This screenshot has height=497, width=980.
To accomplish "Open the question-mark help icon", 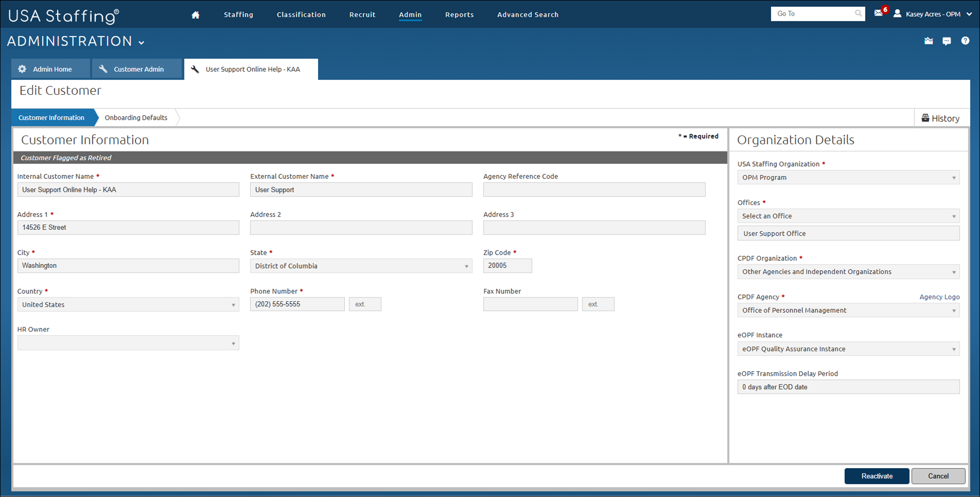I will pyautogui.click(x=965, y=41).
